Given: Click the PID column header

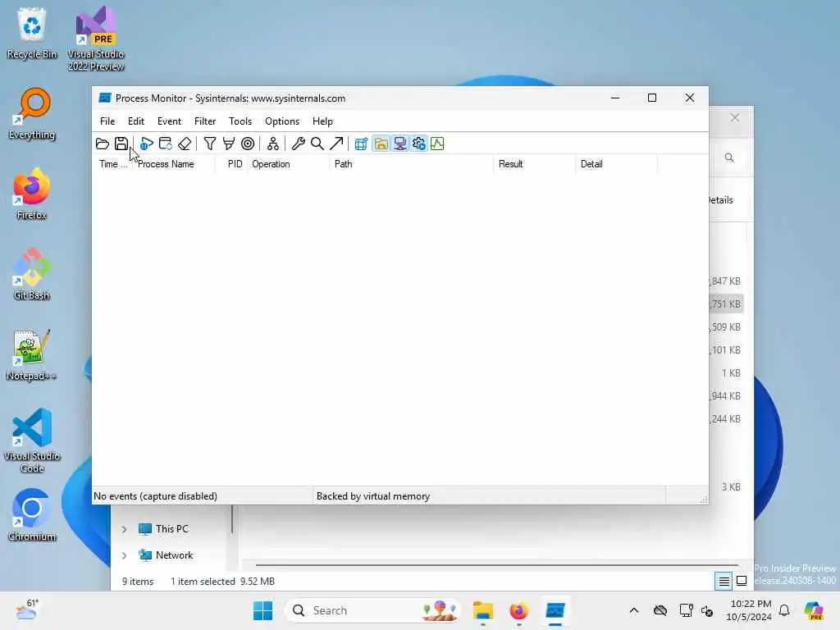Looking at the screenshot, I should click(232, 164).
